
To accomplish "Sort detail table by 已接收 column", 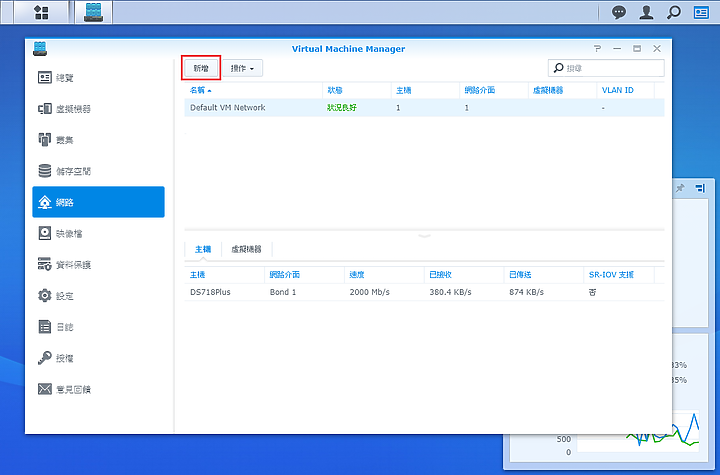I will 464,275.
